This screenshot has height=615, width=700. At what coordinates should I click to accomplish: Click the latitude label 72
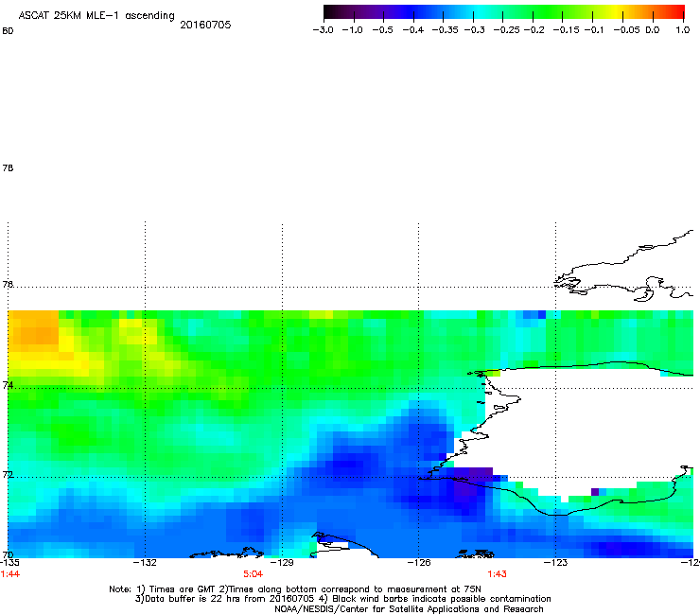[8, 474]
